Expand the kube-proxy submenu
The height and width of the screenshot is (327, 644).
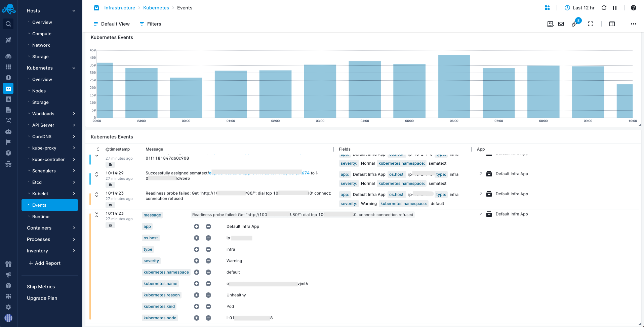[x=74, y=148]
